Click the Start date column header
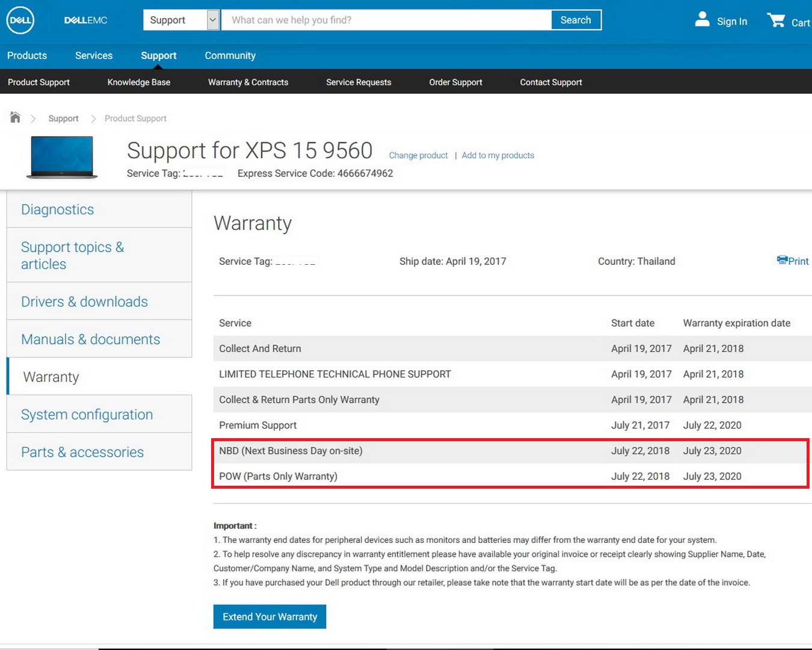The image size is (812, 650). pyautogui.click(x=633, y=323)
